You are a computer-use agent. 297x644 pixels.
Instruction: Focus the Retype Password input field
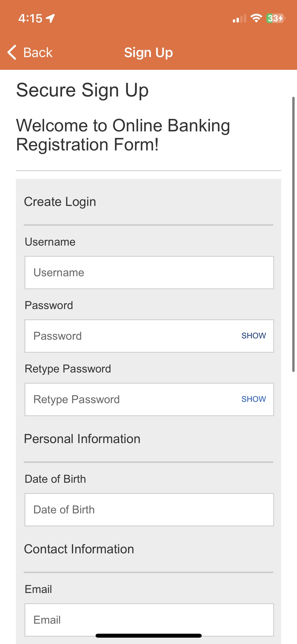pyautogui.click(x=132, y=399)
